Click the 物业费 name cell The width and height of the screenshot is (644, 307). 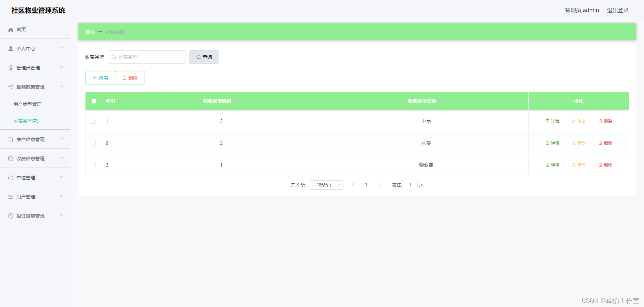click(x=426, y=165)
